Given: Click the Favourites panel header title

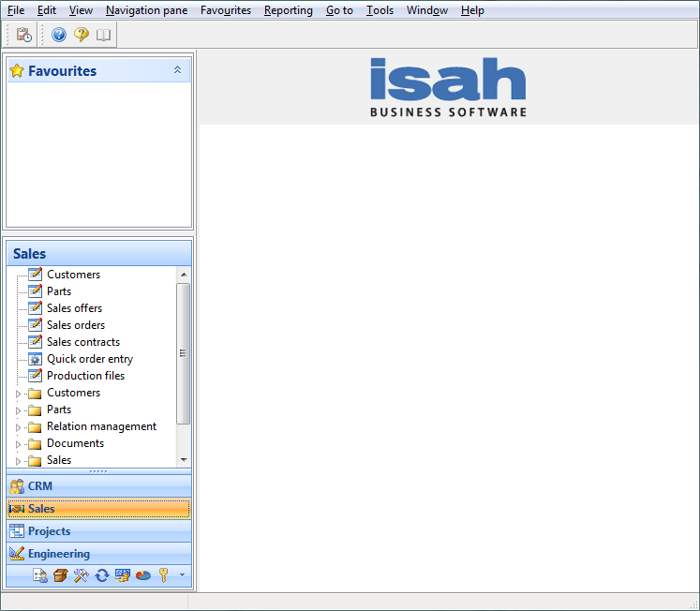Looking at the screenshot, I should [x=62, y=70].
